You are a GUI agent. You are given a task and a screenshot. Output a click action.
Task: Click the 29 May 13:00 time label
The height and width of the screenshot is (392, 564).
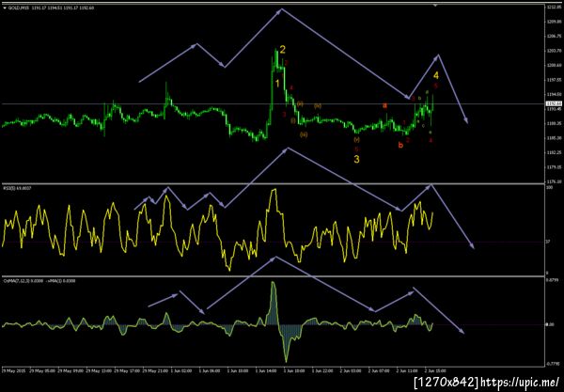[97, 370]
